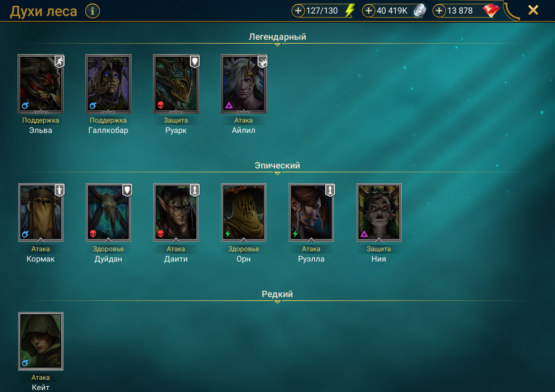The height and width of the screenshot is (392, 555).
Task: Add gems with the plus icon by 13 878
Action: pos(439,11)
